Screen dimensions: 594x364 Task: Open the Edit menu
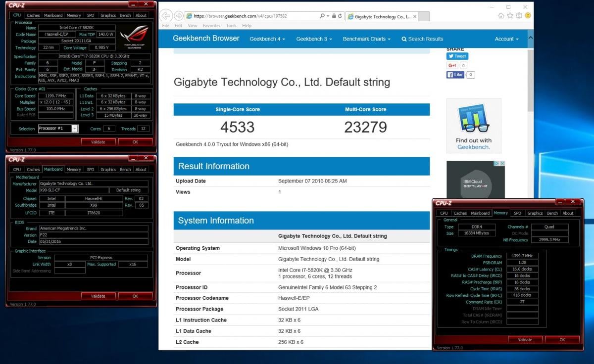point(178,26)
